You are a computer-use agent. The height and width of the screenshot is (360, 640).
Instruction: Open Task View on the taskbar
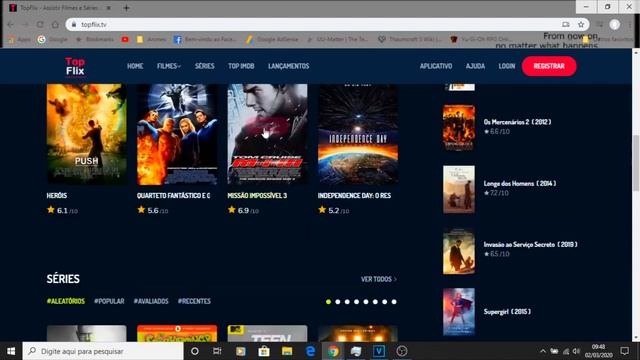(217, 351)
